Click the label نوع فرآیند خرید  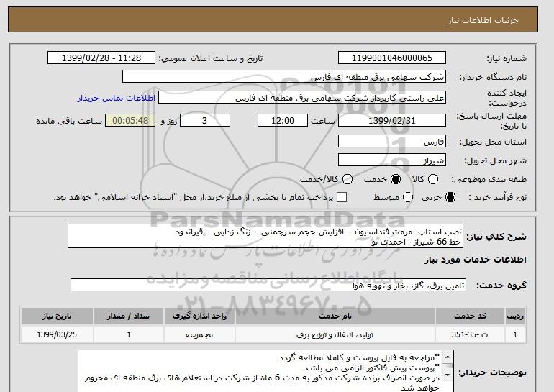pos(497,197)
